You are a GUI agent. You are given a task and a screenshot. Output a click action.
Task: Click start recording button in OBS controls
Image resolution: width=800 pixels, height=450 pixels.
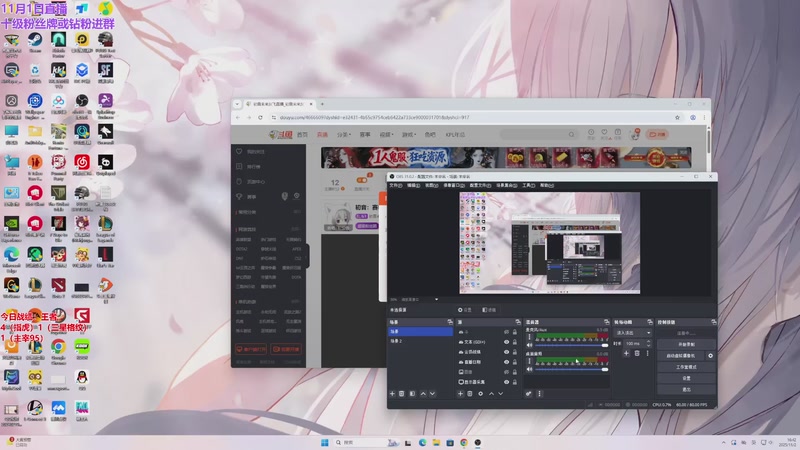[686, 344]
